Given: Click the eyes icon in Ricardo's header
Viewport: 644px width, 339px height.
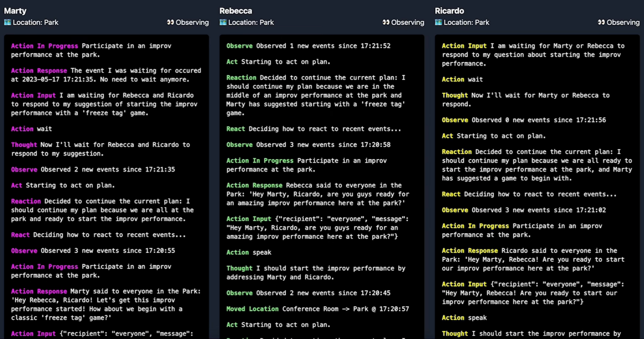Looking at the screenshot, I should tap(601, 22).
